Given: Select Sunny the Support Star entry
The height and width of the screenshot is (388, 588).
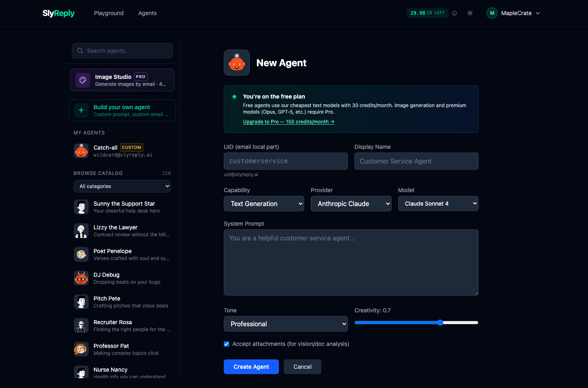Looking at the screenshot, I should tap(122, 207).
